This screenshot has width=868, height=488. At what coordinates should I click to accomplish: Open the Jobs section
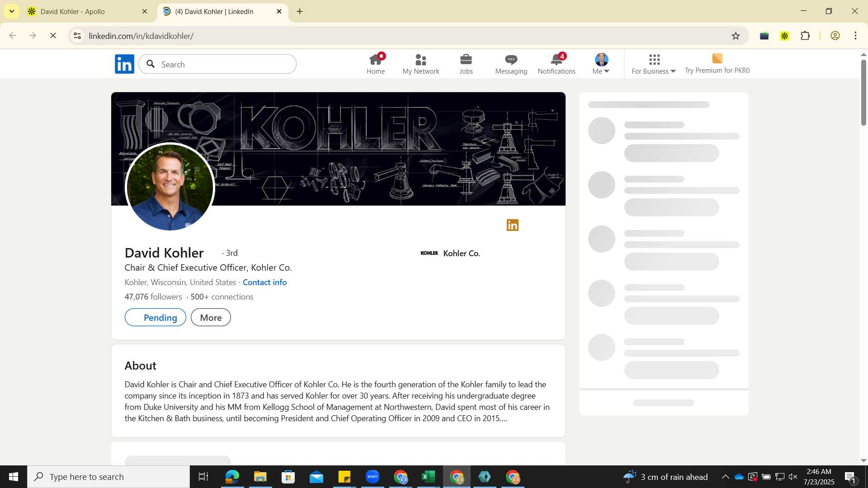(x=466, y=64)
